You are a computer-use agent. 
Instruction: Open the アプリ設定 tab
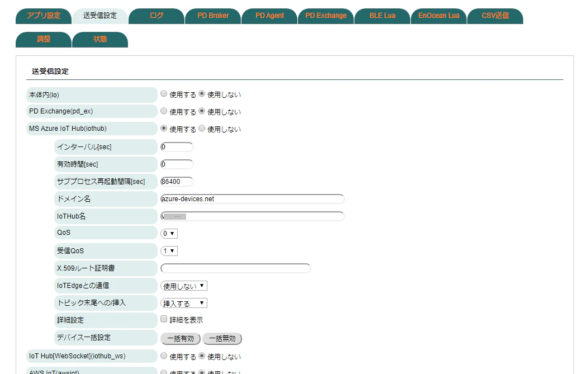coord(44,16)
